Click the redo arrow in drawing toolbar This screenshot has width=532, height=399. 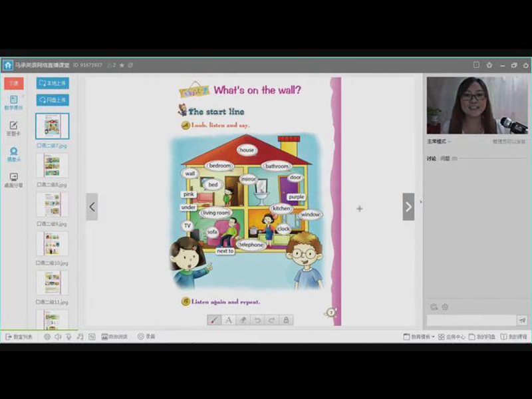pos(271,320)
